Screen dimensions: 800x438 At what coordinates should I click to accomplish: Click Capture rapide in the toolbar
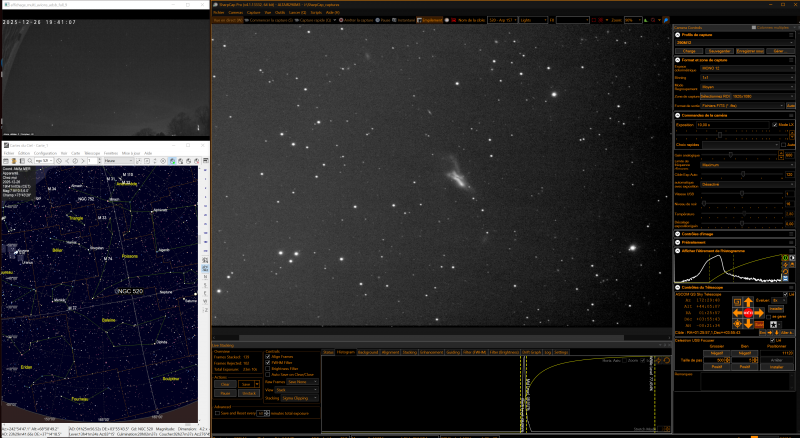313,20
